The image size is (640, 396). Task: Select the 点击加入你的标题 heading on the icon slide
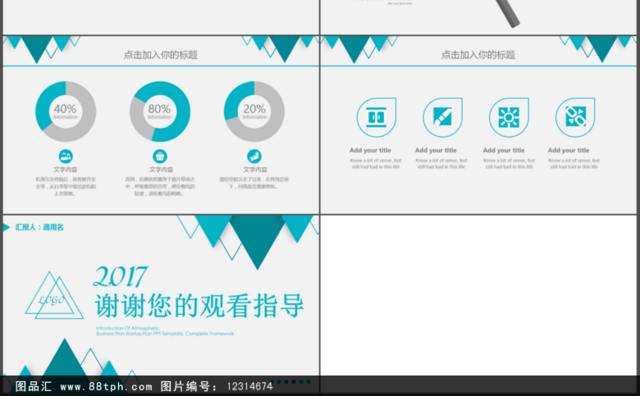tap(478, 55)
